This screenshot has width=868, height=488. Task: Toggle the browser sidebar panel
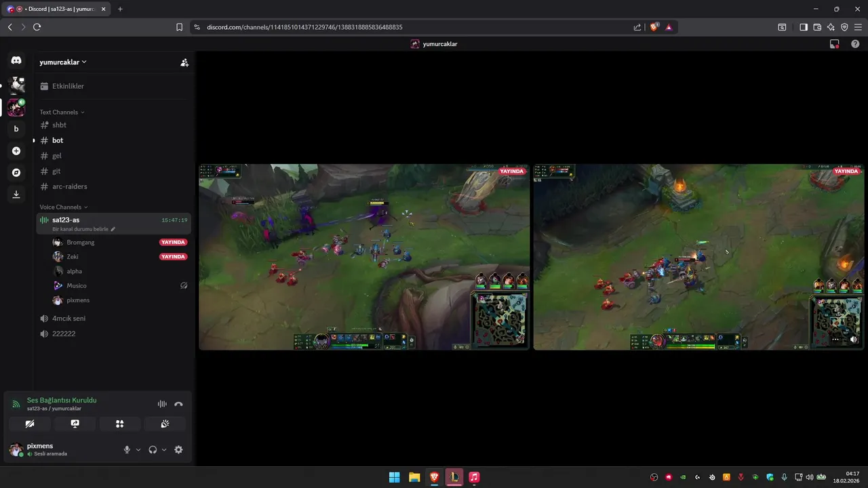tap(804, 27)
